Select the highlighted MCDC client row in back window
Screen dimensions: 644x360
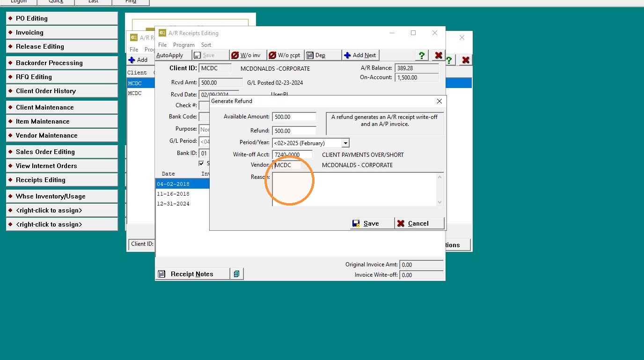(x=140, y=83)
